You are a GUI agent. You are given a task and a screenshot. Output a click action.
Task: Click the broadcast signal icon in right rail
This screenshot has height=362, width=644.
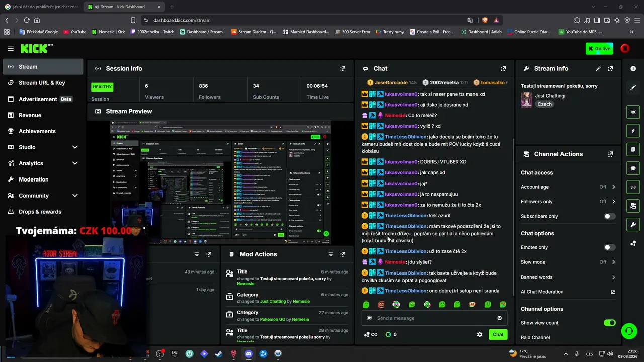(633, 187)
